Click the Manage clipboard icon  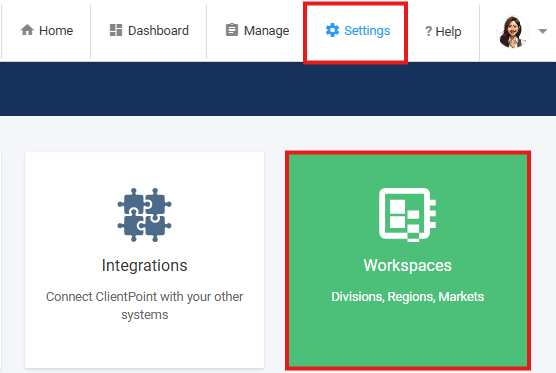[x=232, y=30]
